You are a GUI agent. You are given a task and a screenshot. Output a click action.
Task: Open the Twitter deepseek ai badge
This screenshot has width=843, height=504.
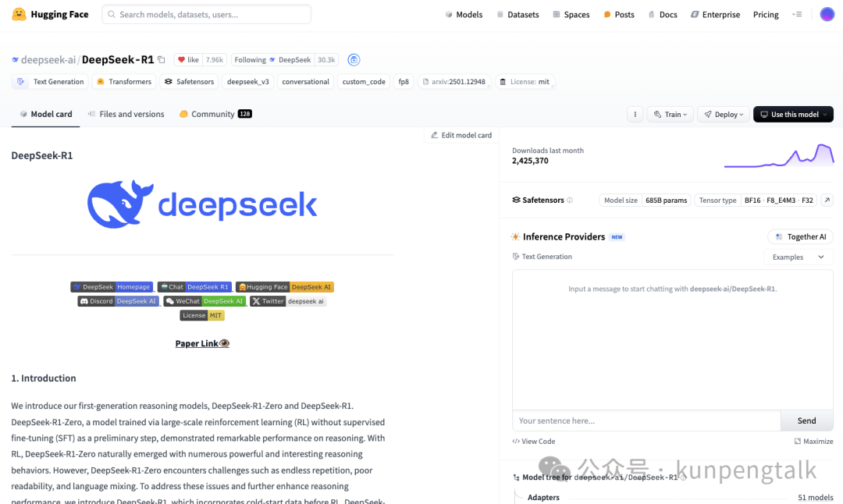pos(288,301)
